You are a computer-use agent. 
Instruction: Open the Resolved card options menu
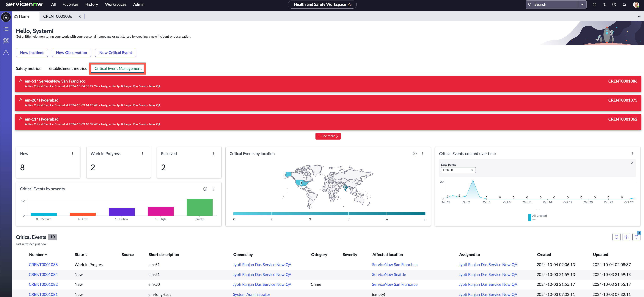(x=213, y=154)
